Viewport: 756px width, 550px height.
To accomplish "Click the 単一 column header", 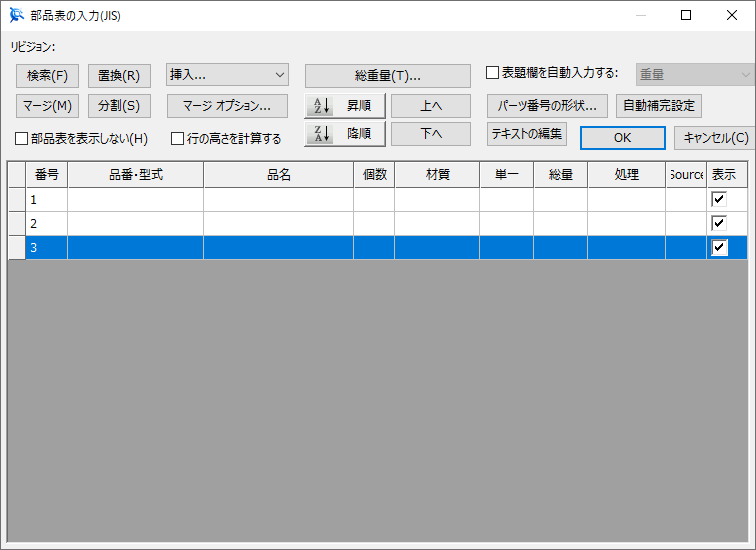I will point(507,174).
